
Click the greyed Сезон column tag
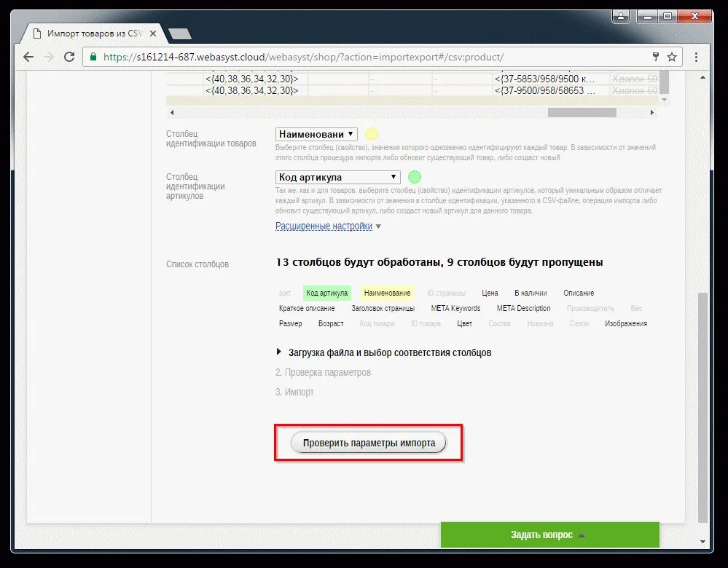(579, 323)
